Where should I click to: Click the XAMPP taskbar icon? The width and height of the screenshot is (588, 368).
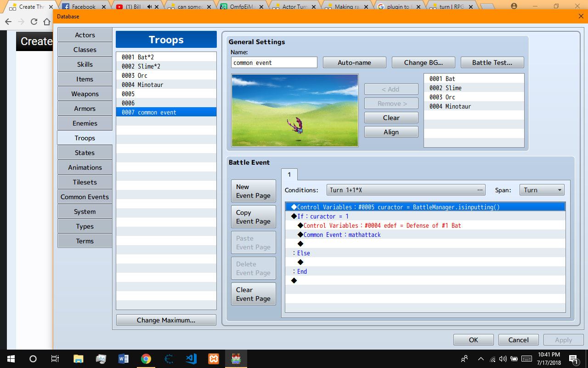pos(214,359)
